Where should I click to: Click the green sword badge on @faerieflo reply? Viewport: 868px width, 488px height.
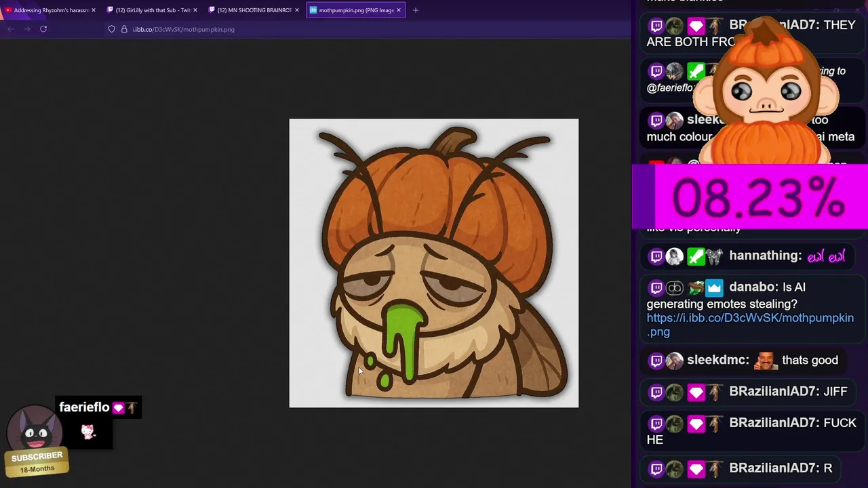click(x=696, y=72)
